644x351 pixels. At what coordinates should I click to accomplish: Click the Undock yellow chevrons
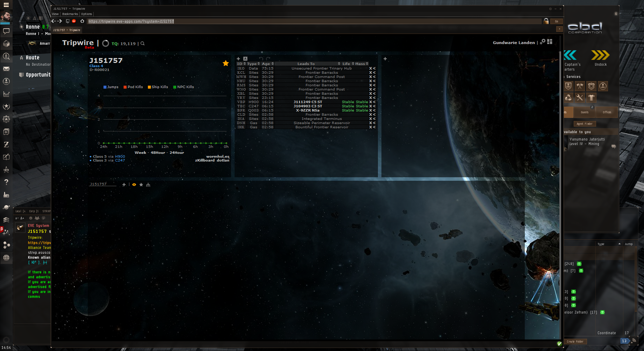600,55
